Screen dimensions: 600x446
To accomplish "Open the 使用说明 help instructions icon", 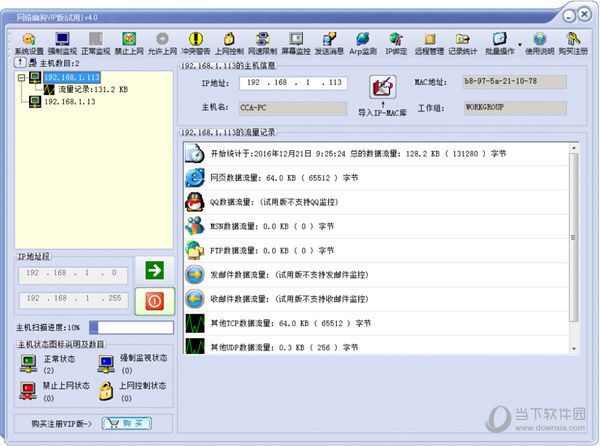I will [x=540, y=44].
